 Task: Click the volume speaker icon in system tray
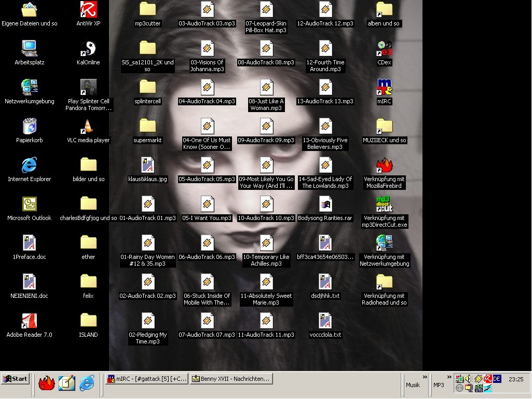pyautogui.click(x=468, y=379)
